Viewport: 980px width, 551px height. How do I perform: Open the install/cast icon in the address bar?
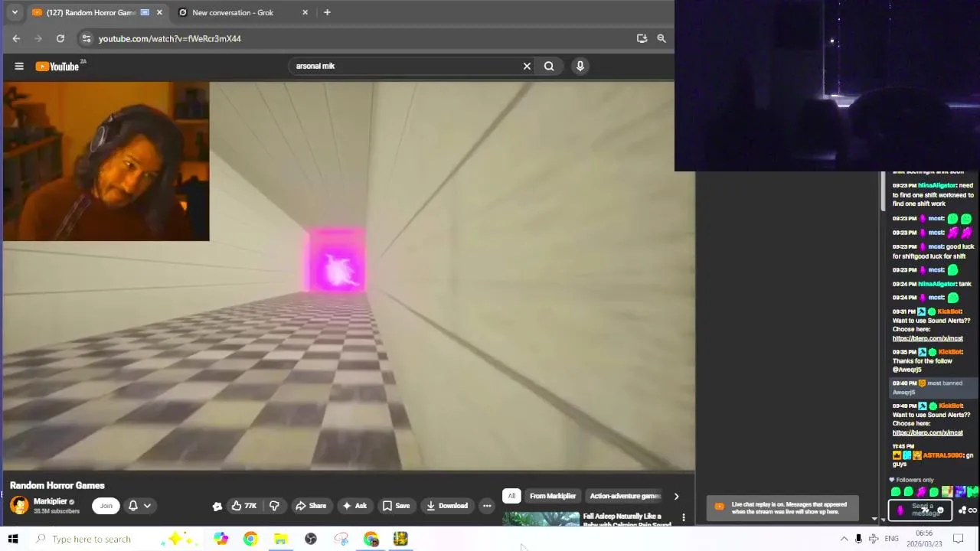point(642,38)
